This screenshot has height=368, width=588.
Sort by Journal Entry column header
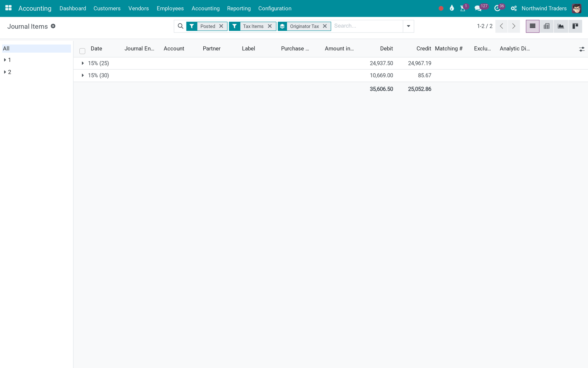coord(139,48)
